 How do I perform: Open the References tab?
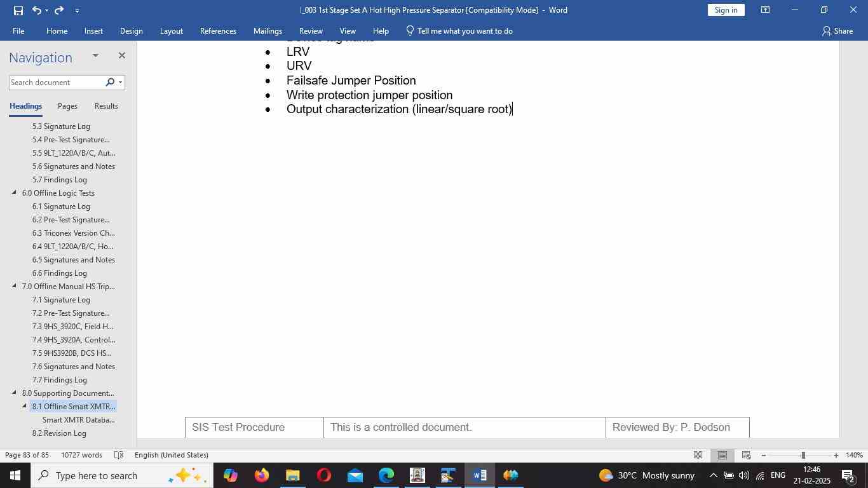point(218,30)
